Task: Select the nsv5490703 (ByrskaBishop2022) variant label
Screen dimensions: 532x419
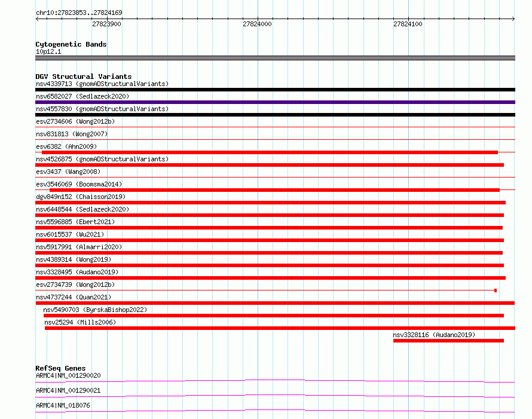Action: pyautogui.click(x=95, y=310)
